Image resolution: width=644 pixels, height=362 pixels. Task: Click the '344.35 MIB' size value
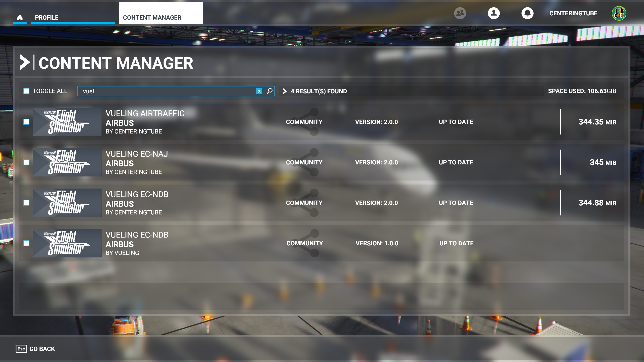[x=597, y=122]
